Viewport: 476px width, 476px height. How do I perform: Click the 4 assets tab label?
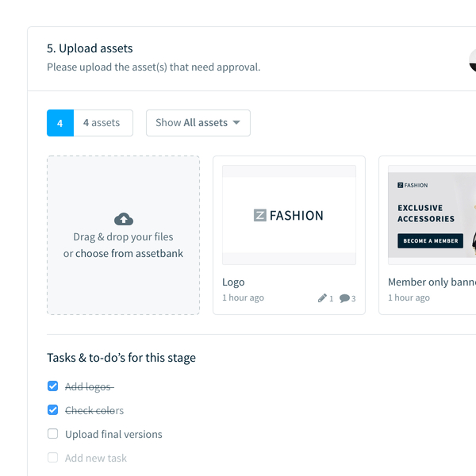(x=102, y=123)
